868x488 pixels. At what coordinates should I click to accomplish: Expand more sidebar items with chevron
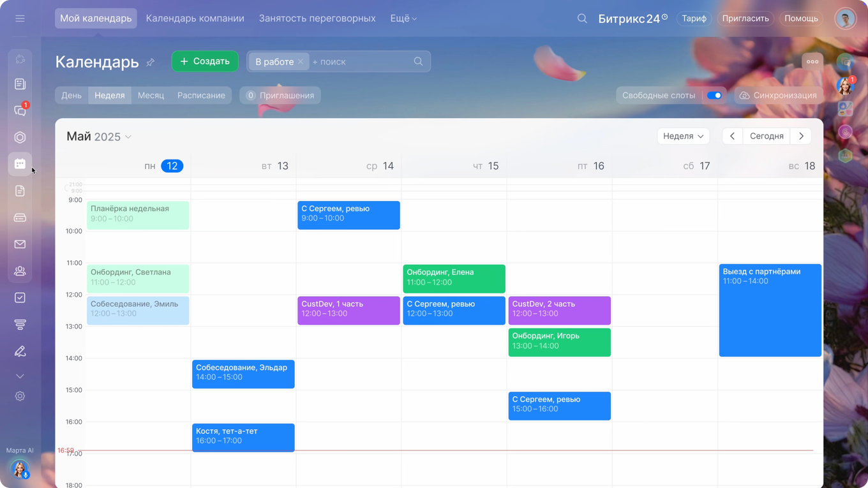(20, 376)
